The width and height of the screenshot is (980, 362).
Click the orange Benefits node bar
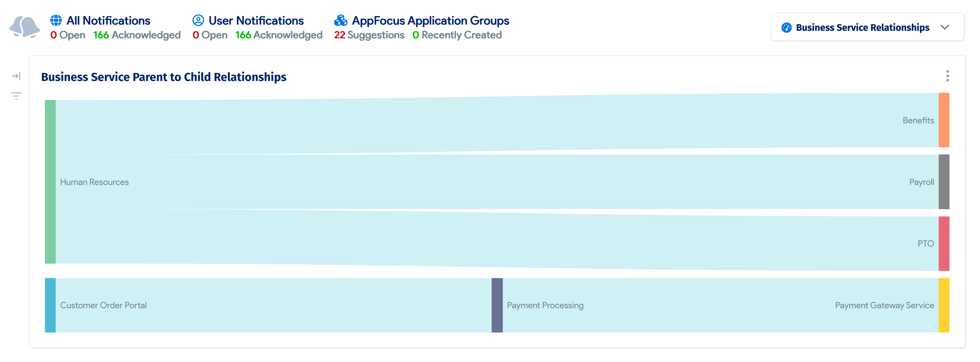944,120
